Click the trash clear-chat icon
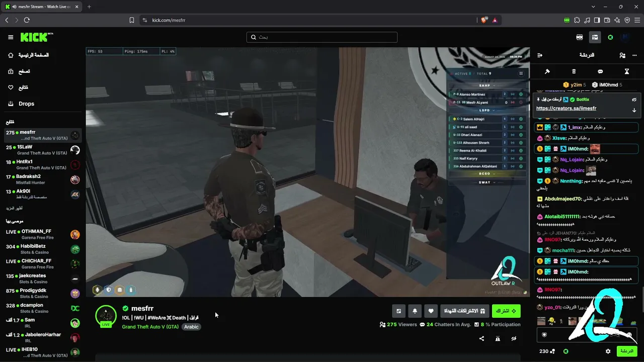Screen dimensions: 644x362 pyautogui.click(x=574, y=71)
